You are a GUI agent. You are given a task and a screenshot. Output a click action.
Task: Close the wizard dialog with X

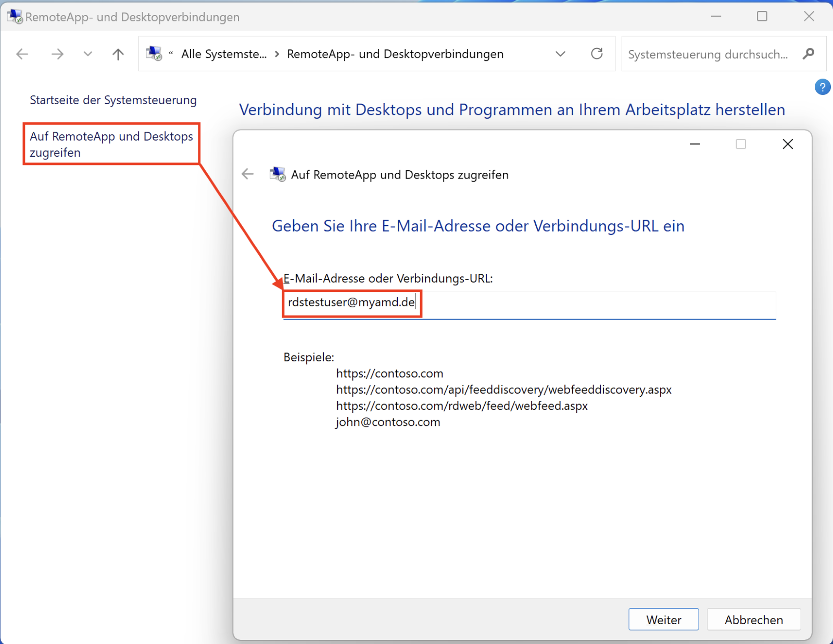click(x=787, y=144)
